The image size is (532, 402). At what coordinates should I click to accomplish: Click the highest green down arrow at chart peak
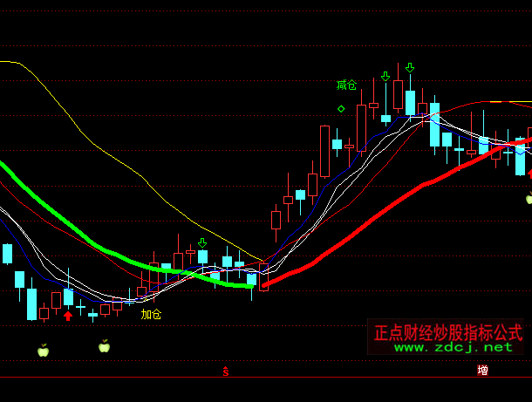(410, 66)
